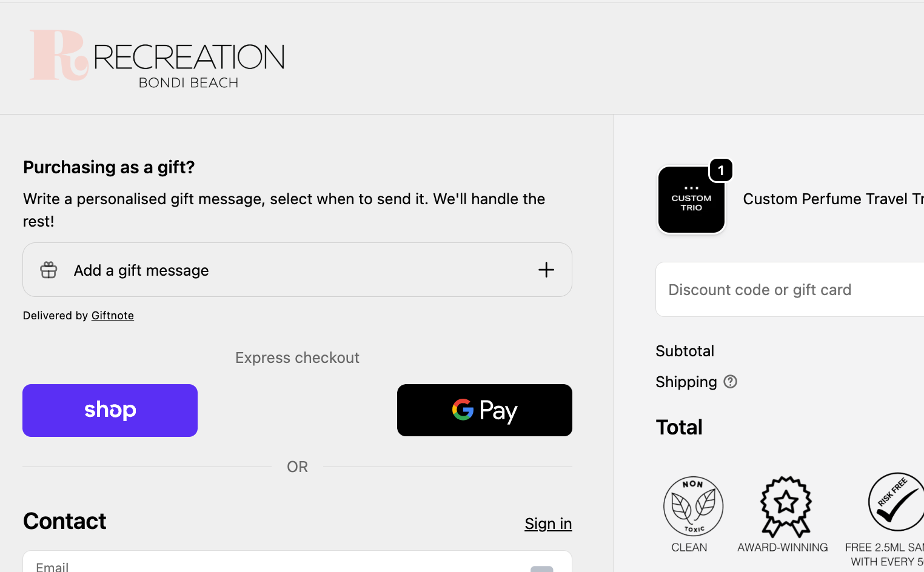Click the Sign in link
Image resolution: width=924 pixels, height=572 pixels.
tap(548, 524)
